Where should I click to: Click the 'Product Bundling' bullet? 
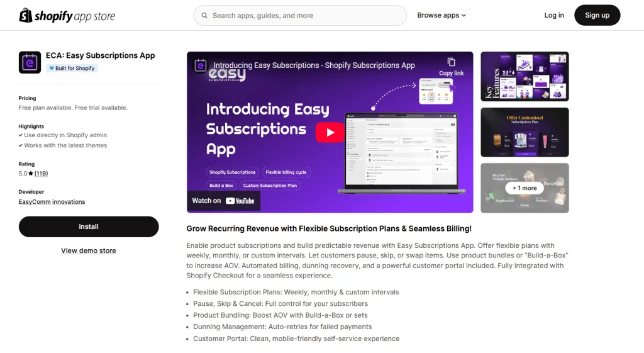click(280, 315)
